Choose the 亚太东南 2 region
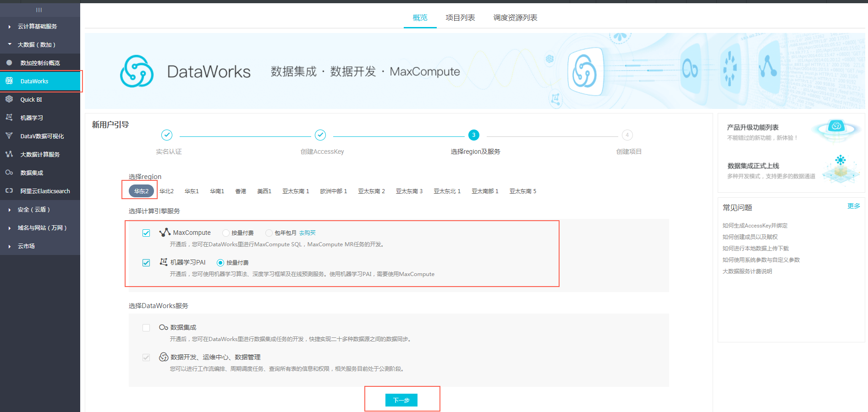868x412 pixels. click(x=372, y=191)
